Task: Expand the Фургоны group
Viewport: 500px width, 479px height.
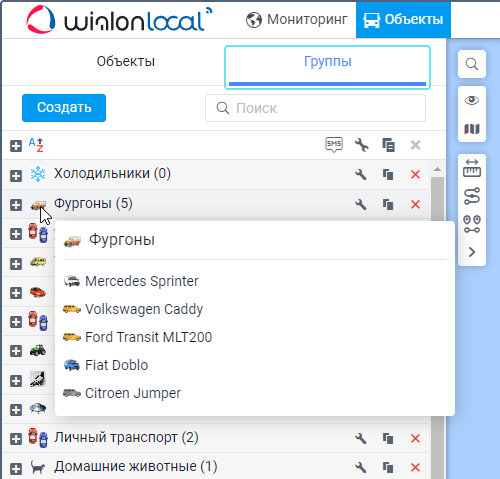Action: [16, 205]
